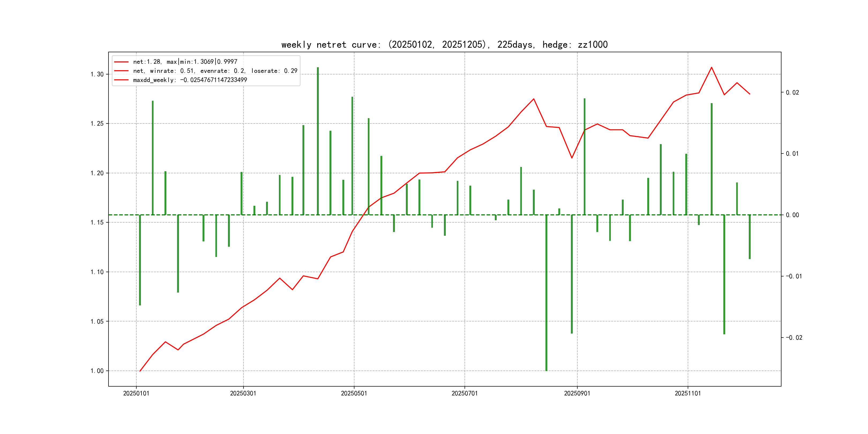Screen dimensions: 868x434
Task: Click the 1.00 left axis label
Action: pyautogui.click(x=97, y=371)
